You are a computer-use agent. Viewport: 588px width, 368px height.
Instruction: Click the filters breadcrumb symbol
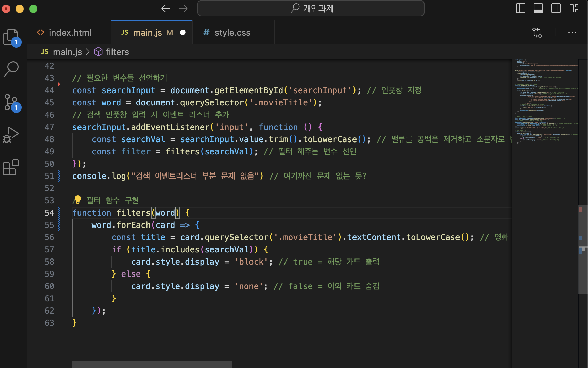pyautogui.click(x=117, y=52)
